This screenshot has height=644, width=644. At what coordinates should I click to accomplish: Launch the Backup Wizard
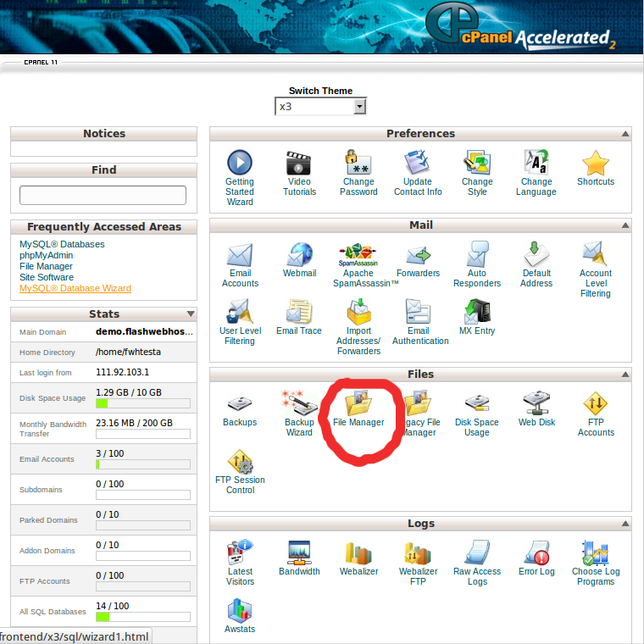pyautogui.click(x=299, y=403)
